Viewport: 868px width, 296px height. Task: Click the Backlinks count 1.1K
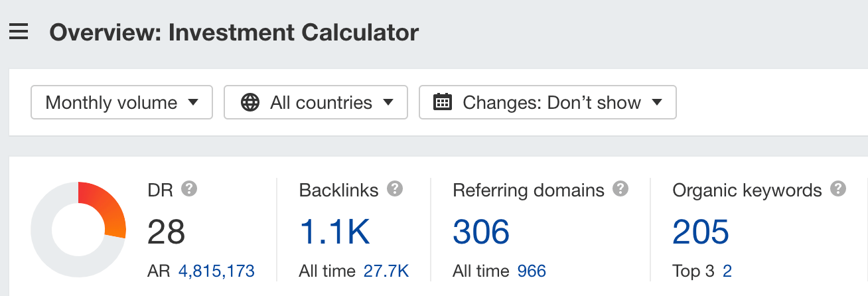coord(334,232)
